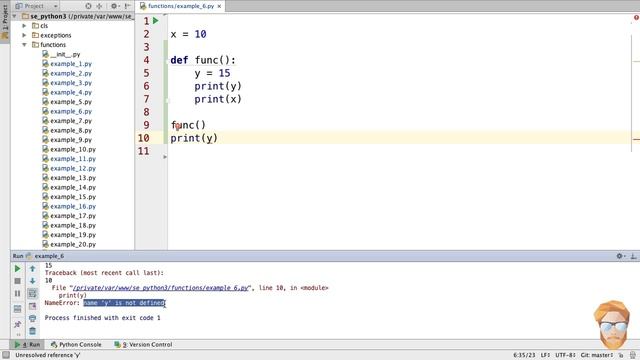Open example_18.py in the tree
This screenshot has width=640, height=360.
coord(69,225)
